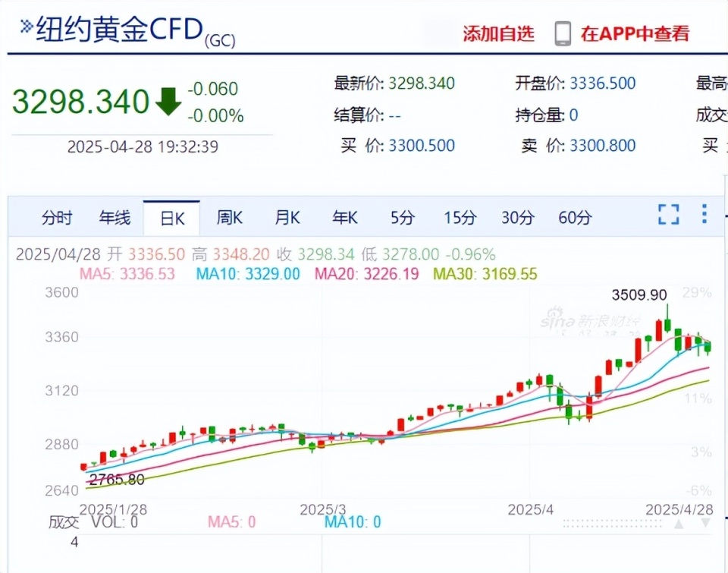This screenshot has width=728, height=573.
Task: Click 添加自选 to add to watchlist
Action: [498, 33]
